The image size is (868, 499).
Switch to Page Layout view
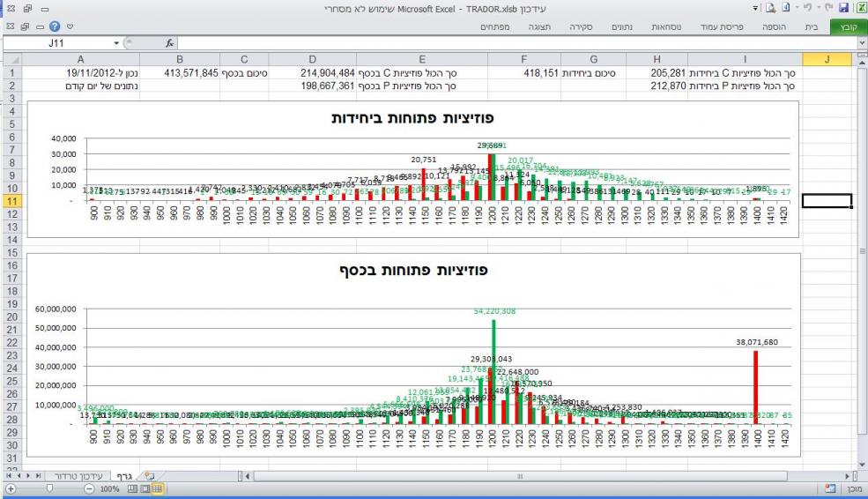click(x=145, y=488)
